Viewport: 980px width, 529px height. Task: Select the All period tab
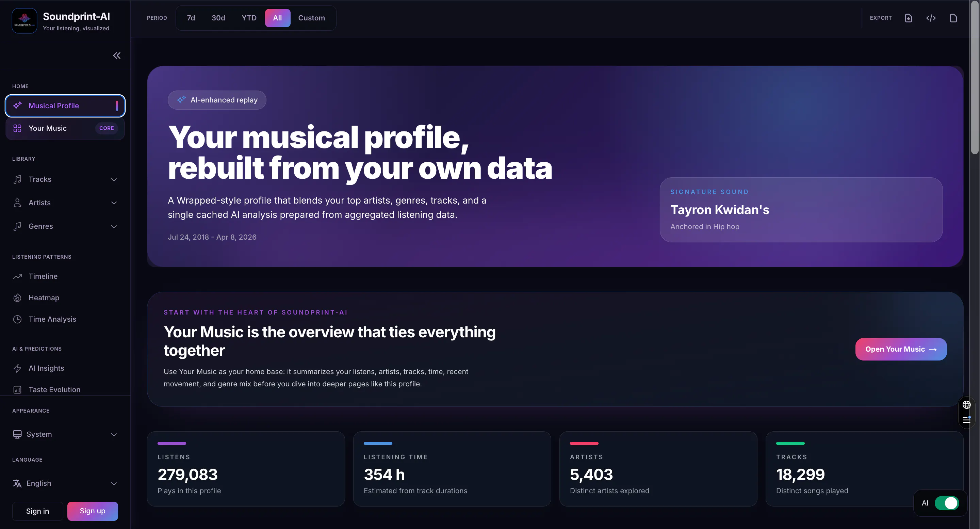[x=278, y=18]
